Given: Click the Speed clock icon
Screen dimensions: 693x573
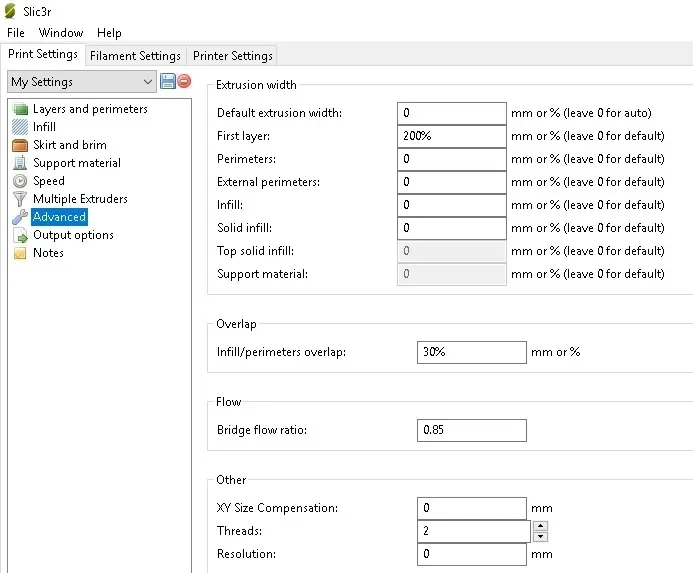Looking at the screenshot, I should [20, 181].
